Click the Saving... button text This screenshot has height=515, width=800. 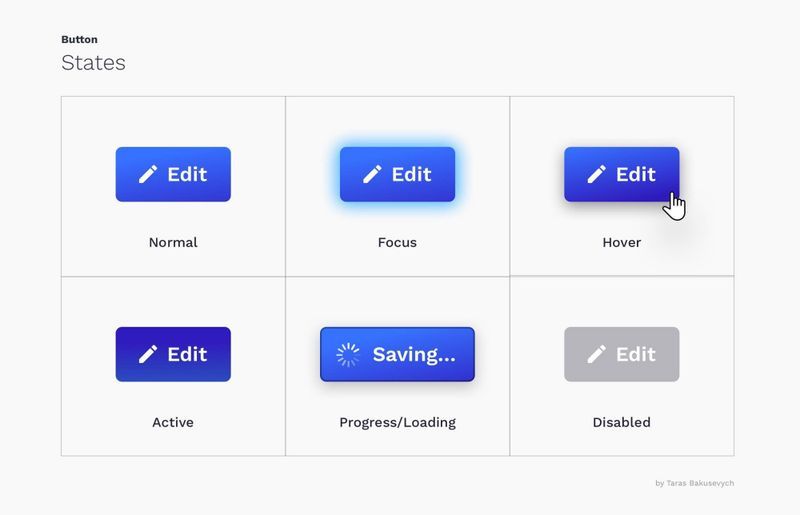tap(414, 355)
